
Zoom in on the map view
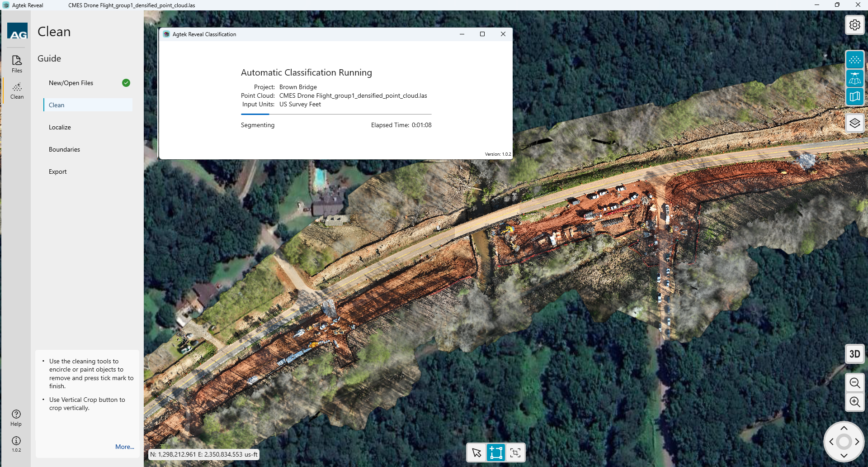click(854, 402)
